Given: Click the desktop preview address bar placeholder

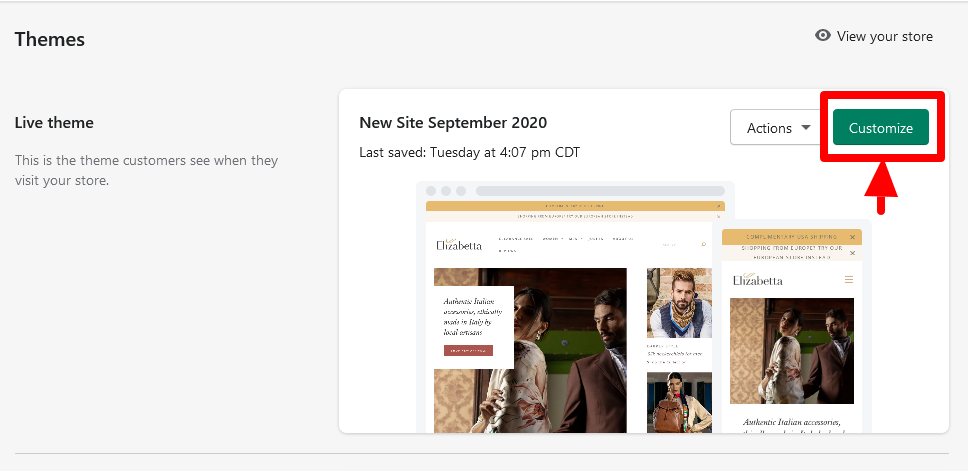Looking at the screenshot, I should tap(600, 190).
